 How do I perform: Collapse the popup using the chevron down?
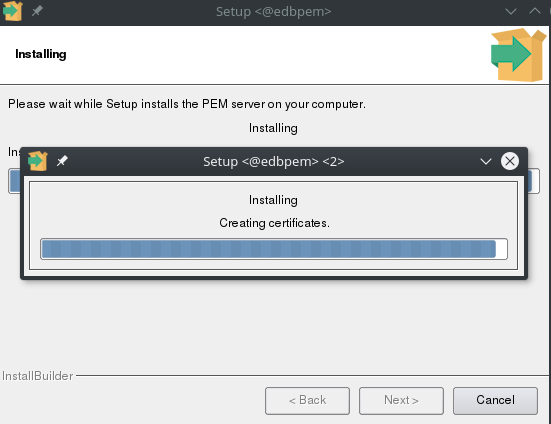point(486,162)
